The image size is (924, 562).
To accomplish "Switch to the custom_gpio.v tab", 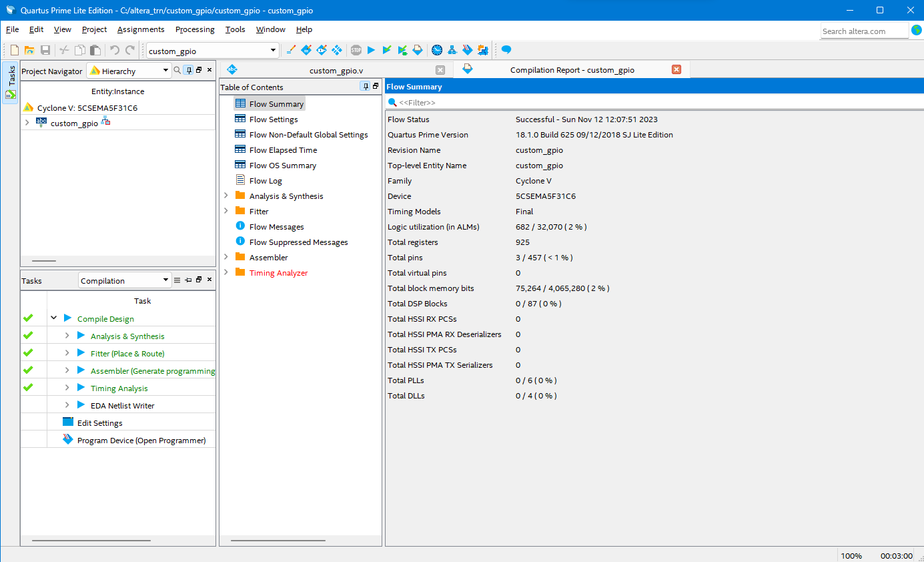I will click(x=336, y=70).
